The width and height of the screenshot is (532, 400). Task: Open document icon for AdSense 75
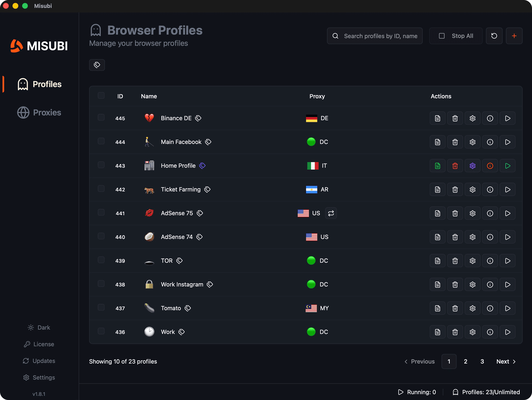coord(437,213)
